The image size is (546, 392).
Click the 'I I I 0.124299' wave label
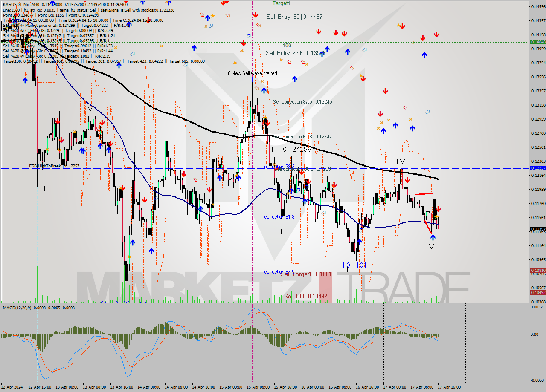[291, 150]
